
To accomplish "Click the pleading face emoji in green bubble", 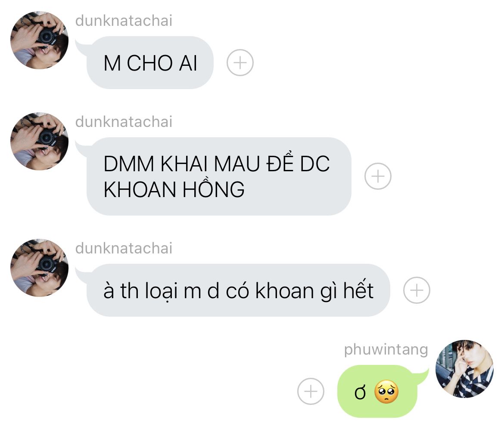I will click(x=386, y=392).
